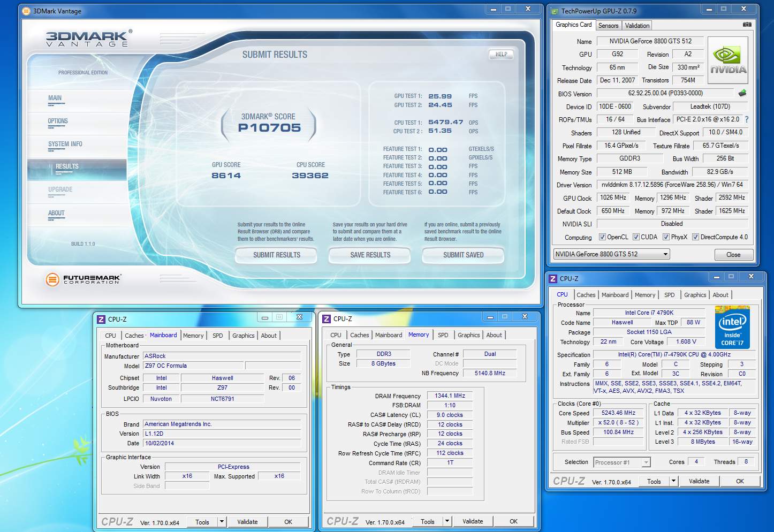774x532 pixels.
Task: Click the SAVE RESULTS button
Action: click(370, 255)
